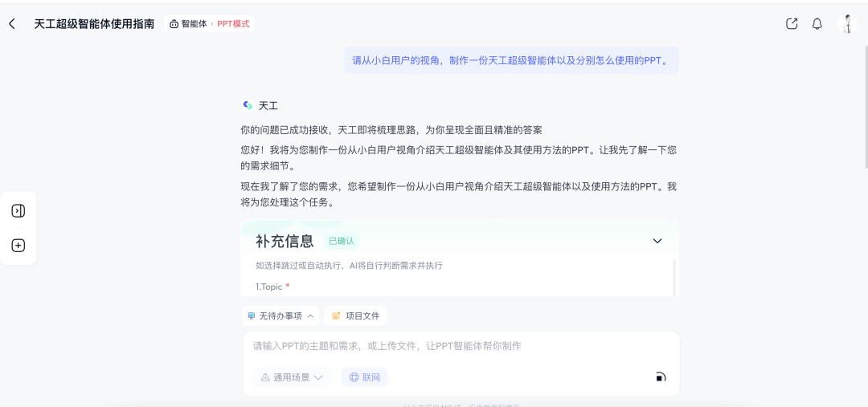Click the 补充信息 card inner scrollbar
Viewport: 868px width, 407px height.
pos(674,278)
